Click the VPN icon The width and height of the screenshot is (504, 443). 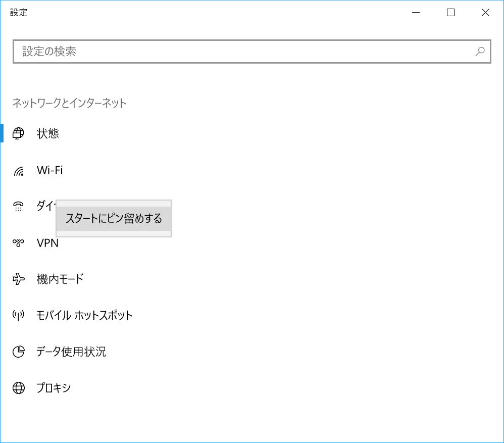click(x=18, y=243)
